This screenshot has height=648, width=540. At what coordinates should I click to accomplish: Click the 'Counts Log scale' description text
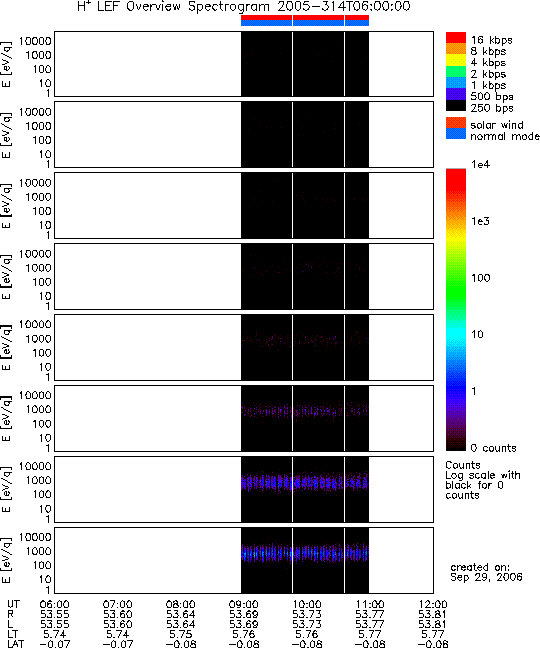[483, 480]
